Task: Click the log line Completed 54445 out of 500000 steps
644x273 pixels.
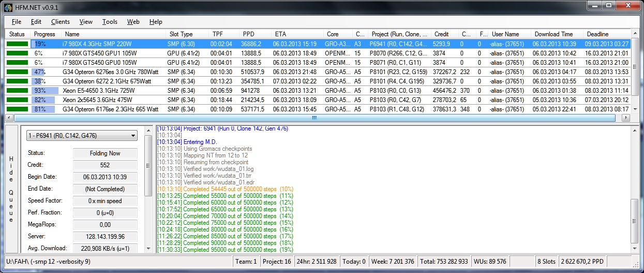Action: [225, 189]
